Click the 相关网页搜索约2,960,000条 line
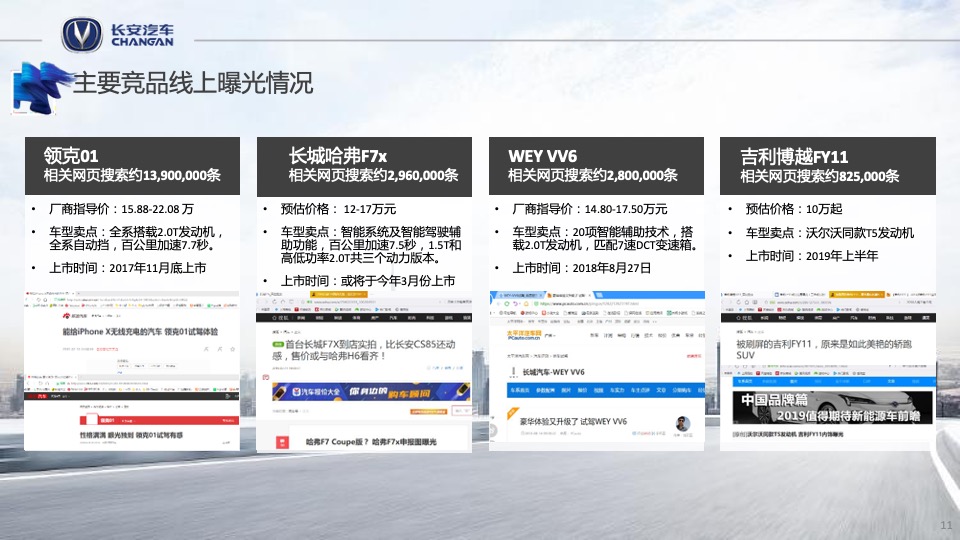This screenshot has width=960, height=540. coord(373,175)
